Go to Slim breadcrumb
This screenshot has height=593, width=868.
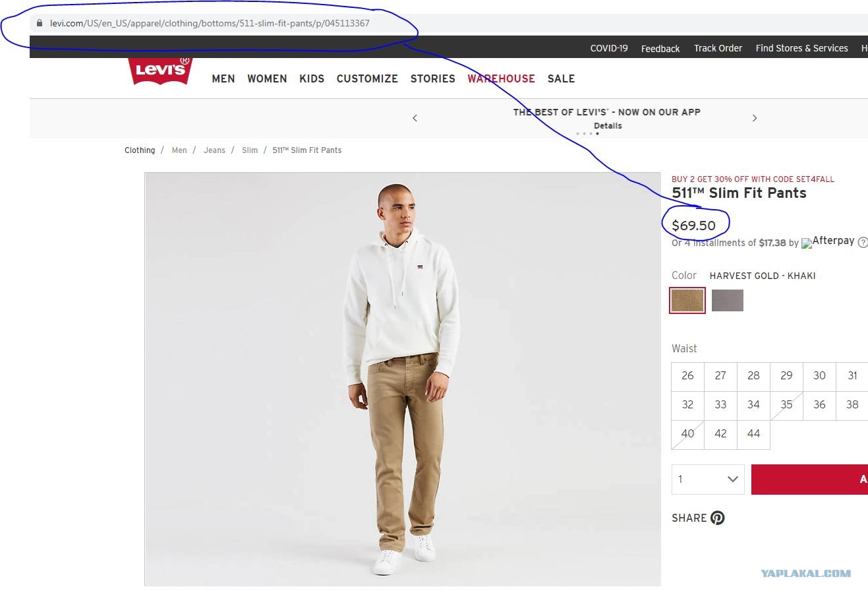(x=250, y=150)
